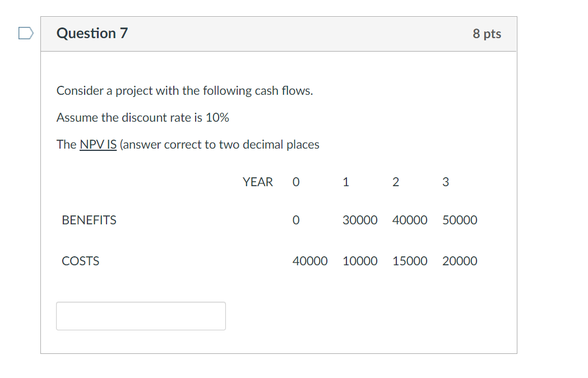Click the year 2 column heading

396,182
